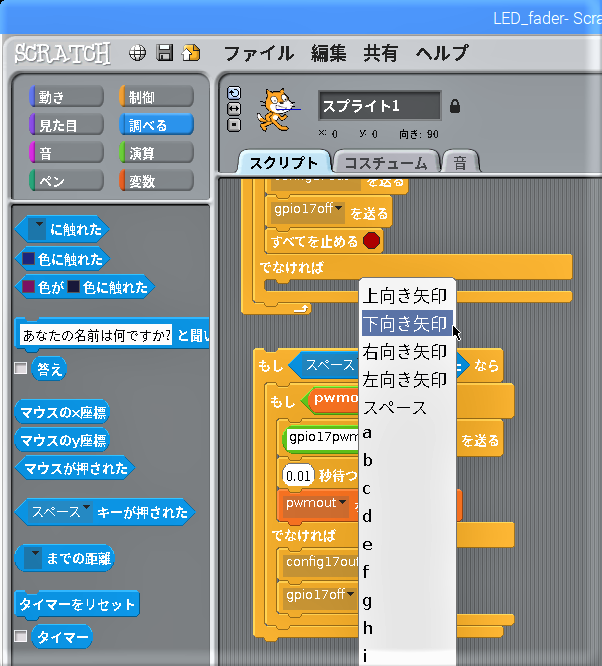
Task: Click the sprite lock icon
Action: pos(455,106)
